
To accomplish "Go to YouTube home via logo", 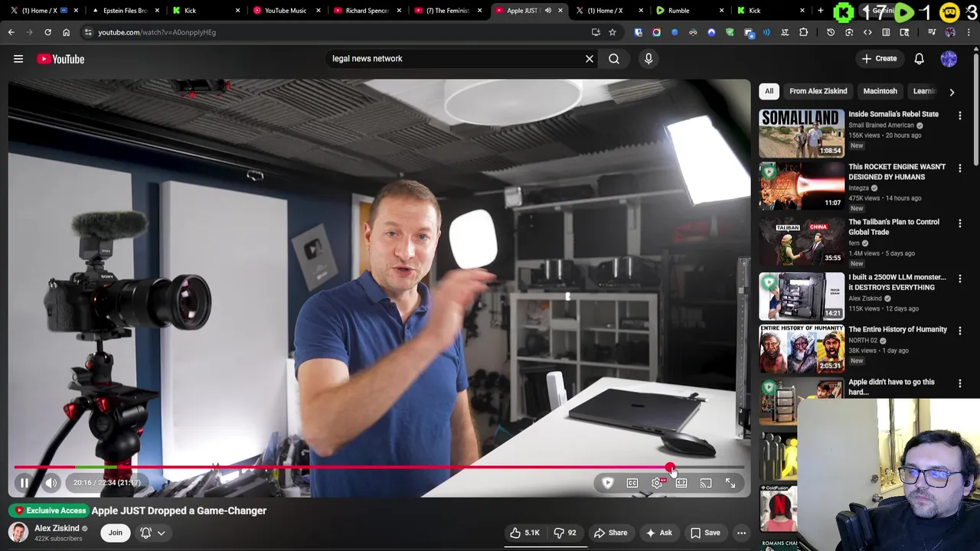I will pyautogui.click(x=60, y=59).
